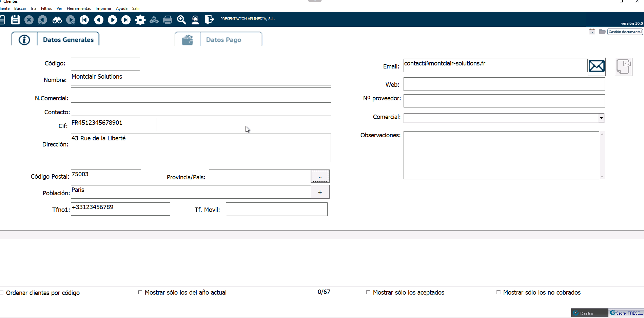
Task: Open settings with the gear icon
Action: [140, 20]
